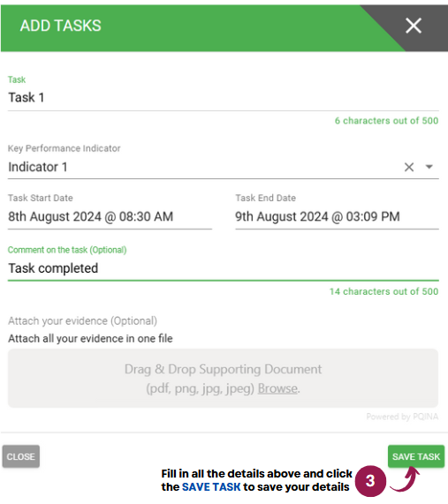The width and height of the screenshot is (448, 504).
Task: Click the Browse link for supporting document
Action: click(x=277, y=388)
